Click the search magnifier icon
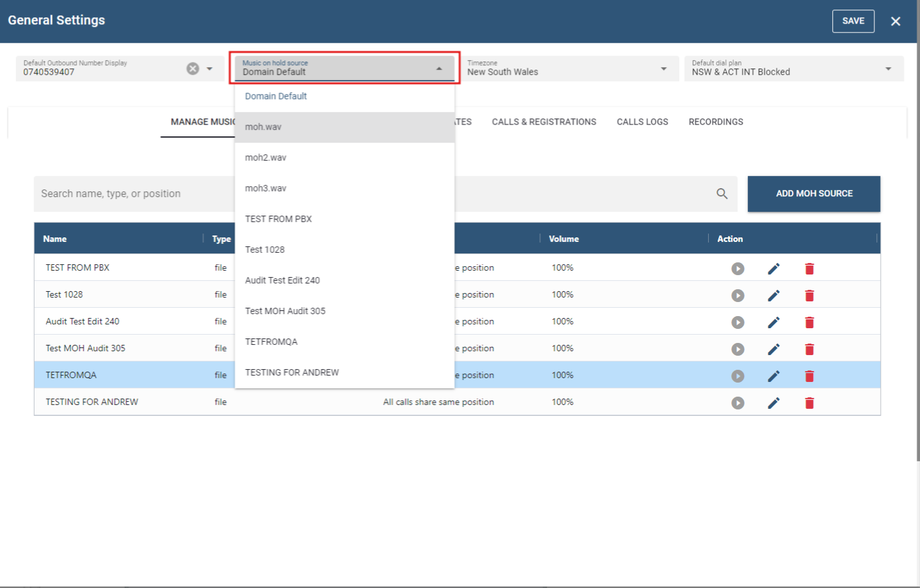This screenshot has height=588, width=920. coord(722,194)
